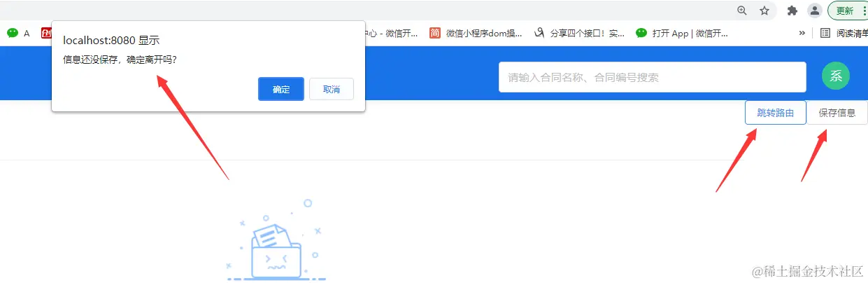This screenshot has width=868, height=283.
Task: Focus the contract name search field
Action: 653,77
